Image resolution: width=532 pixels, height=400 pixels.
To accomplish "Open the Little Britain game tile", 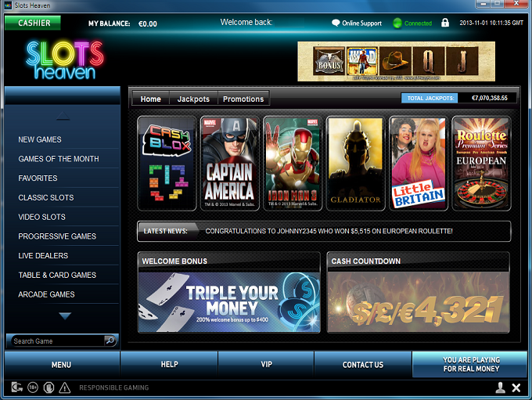I will 419,164.
